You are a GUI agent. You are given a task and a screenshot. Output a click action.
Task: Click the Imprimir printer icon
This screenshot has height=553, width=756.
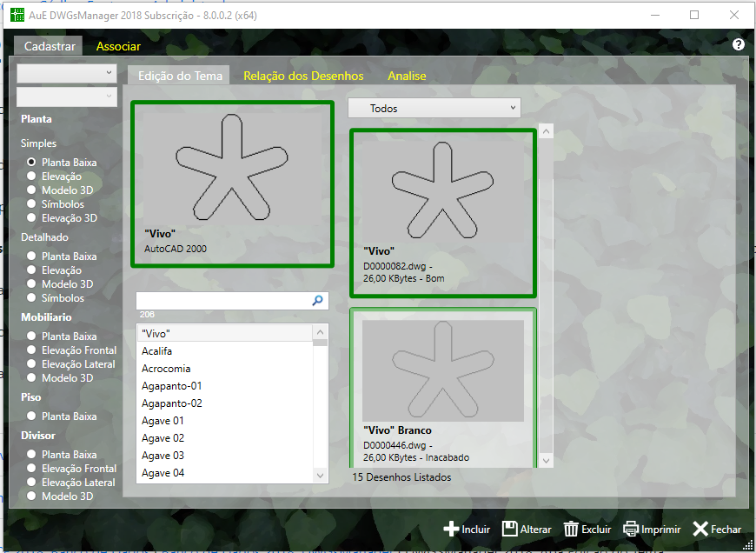point(631,529)
